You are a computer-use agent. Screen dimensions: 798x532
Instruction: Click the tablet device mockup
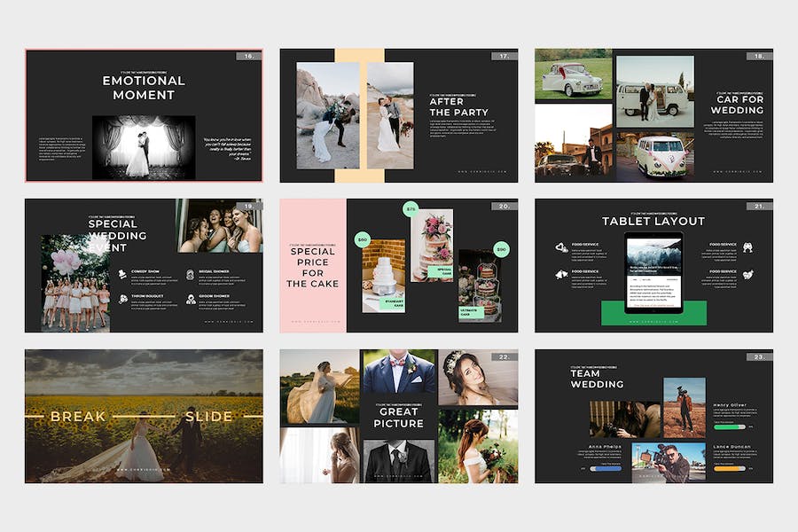(x=654, y=272)
